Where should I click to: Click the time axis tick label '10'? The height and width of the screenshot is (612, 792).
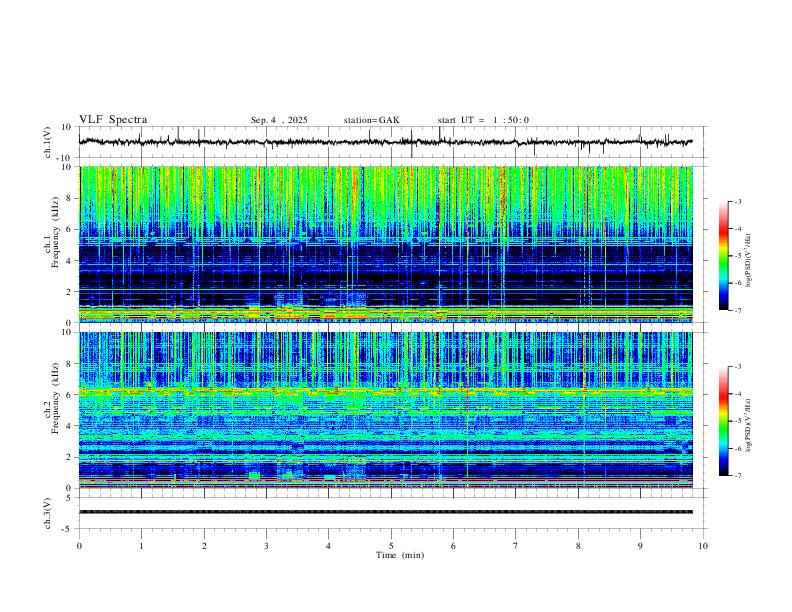(x=703, y=546)
